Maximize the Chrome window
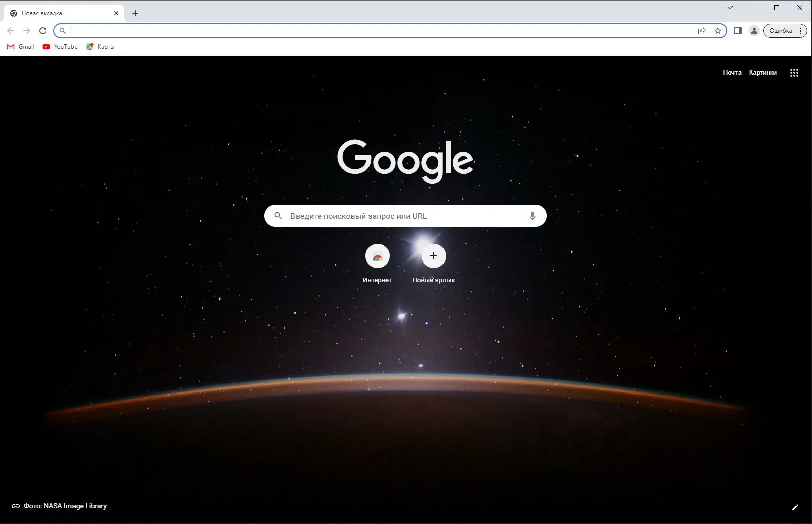812x524 pixels. click(777, 8)
